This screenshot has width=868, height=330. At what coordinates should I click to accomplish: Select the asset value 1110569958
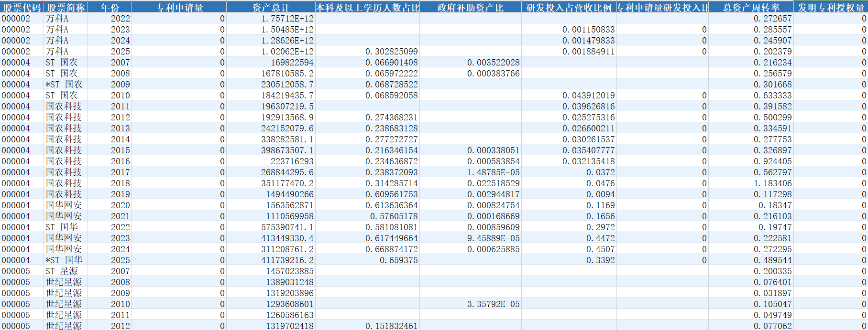271,216
